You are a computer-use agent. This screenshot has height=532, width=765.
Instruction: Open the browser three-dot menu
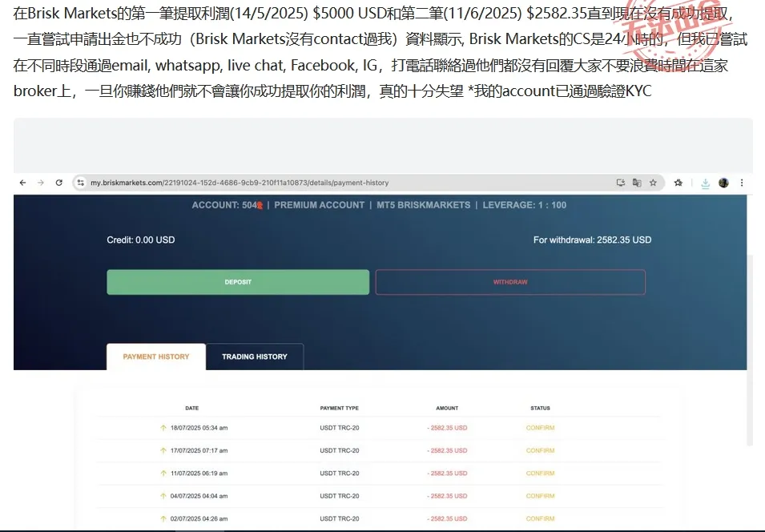(742, 183)
